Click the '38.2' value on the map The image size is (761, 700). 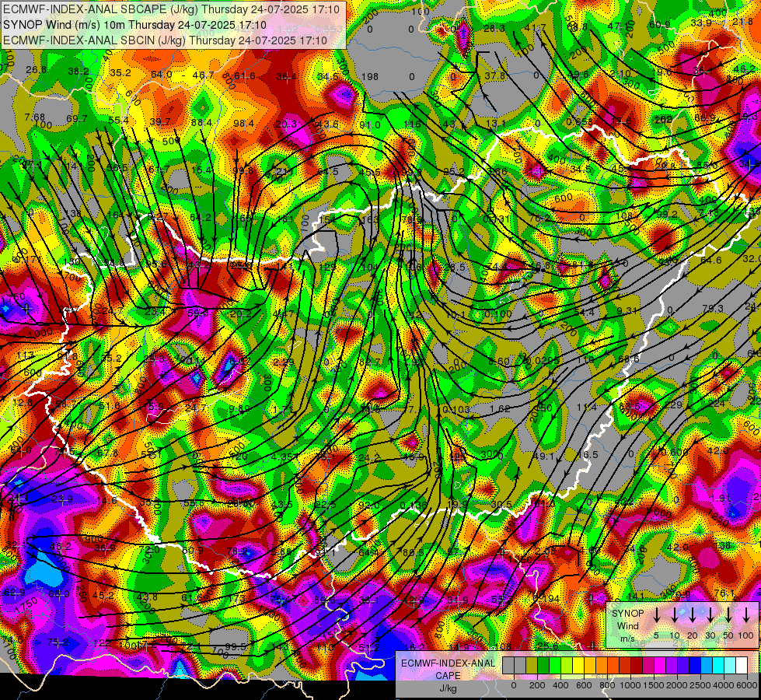click(79, 71)
